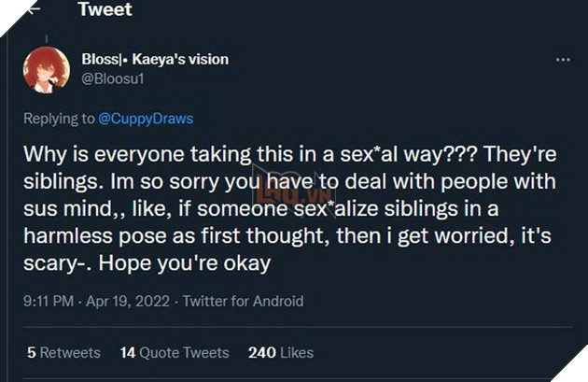Click the 'Replying to' label
The height and width of the screenshot is (382, 588).
[x=56, y=118]
